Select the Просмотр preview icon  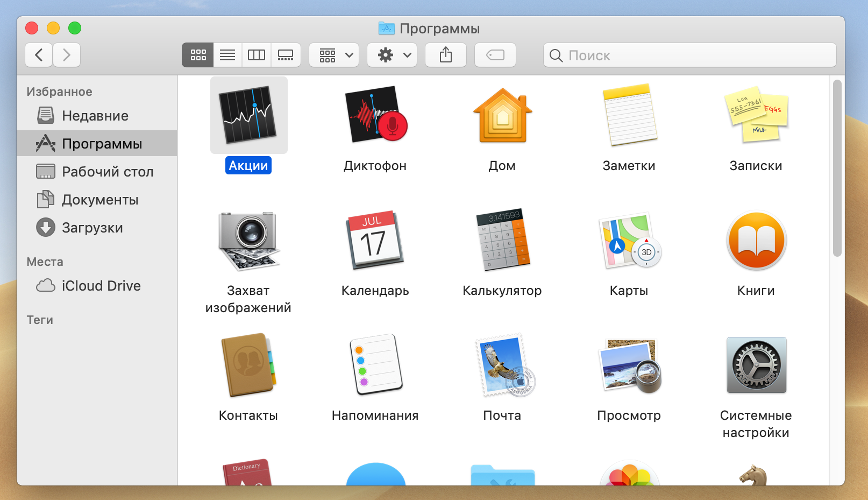click(629, 365)
